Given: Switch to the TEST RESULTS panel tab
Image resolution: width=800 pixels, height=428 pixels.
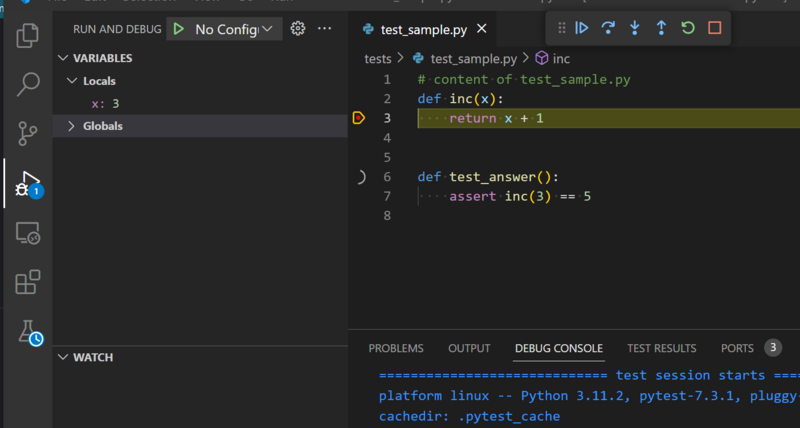Looking at the screenshot, I should (x=662, y=348).
